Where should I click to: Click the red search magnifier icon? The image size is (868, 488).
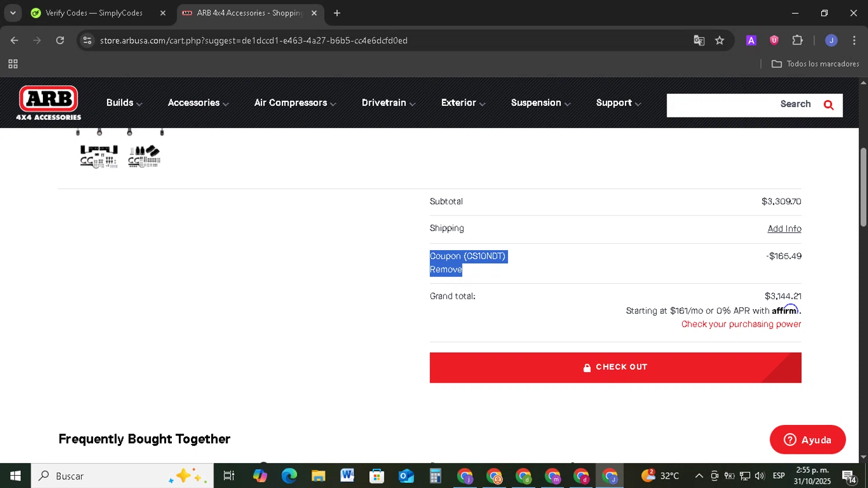tap(829, 105)
